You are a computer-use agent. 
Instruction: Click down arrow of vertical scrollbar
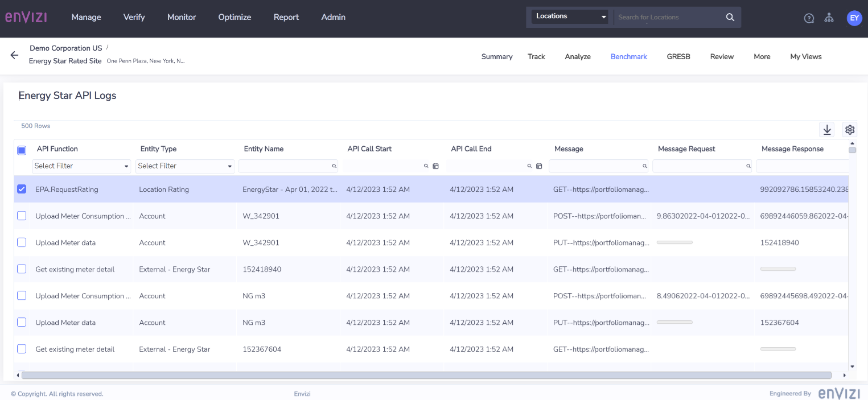point(852,366)
